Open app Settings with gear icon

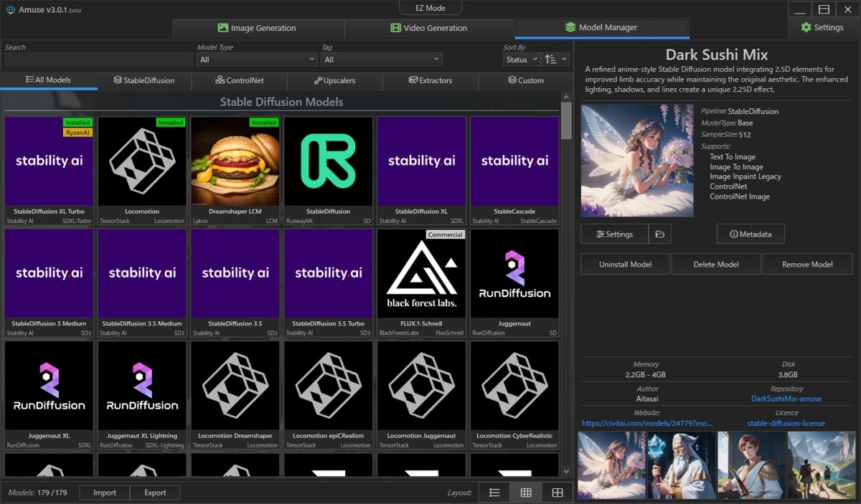[822, 27]
